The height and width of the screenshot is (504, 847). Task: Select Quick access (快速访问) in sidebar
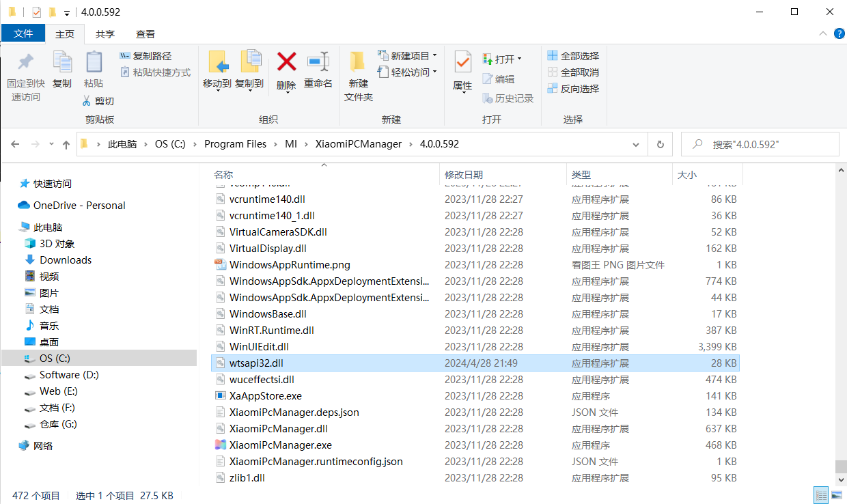(53, 184)
